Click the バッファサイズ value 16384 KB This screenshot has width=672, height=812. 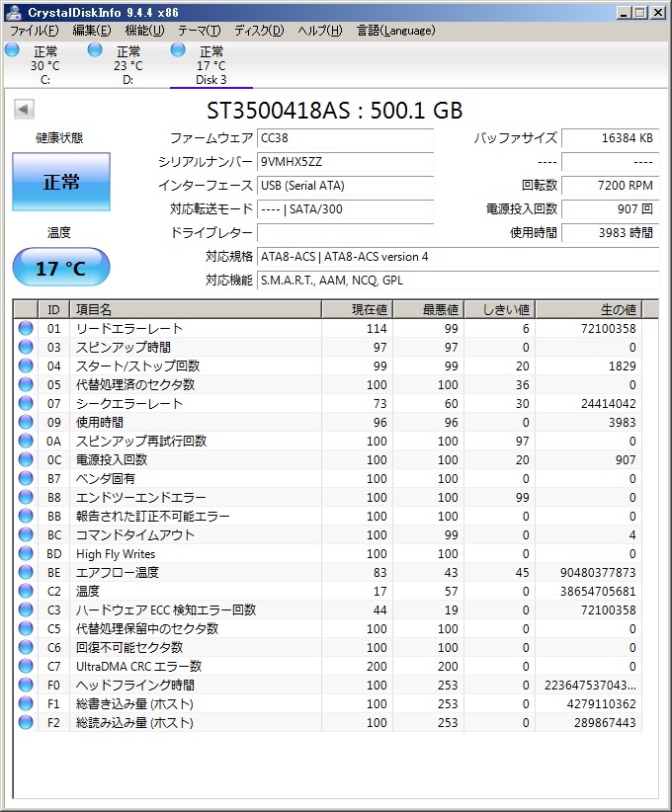click(x=610, y=138)
